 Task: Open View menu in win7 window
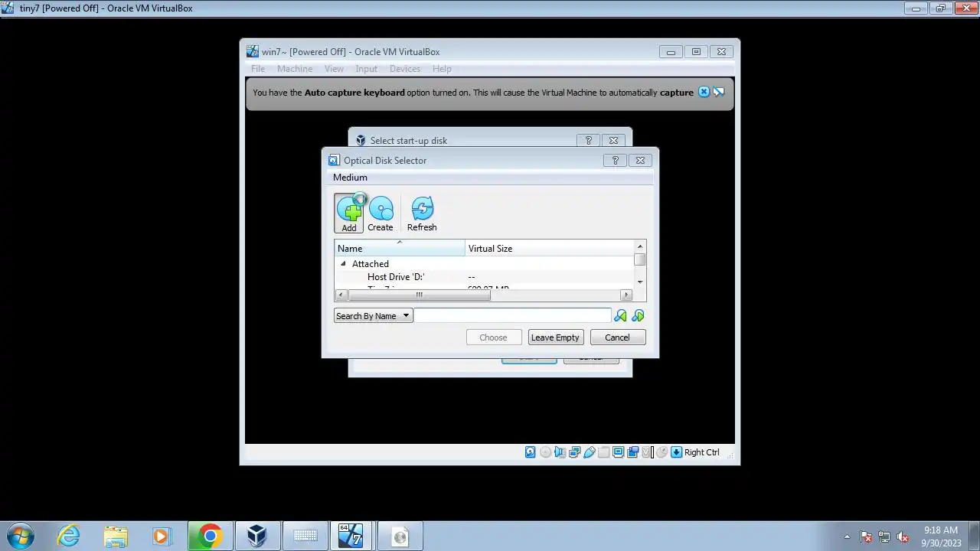[x=334, y=68]
